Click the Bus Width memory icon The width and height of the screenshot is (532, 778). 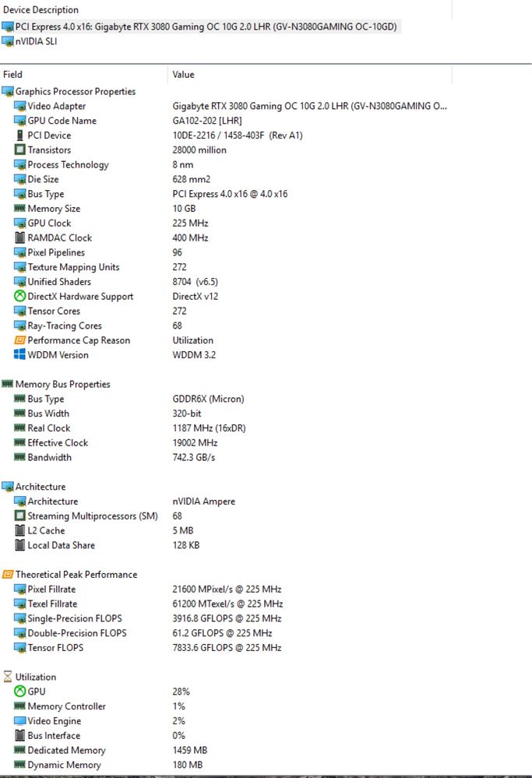coord(19,414)
